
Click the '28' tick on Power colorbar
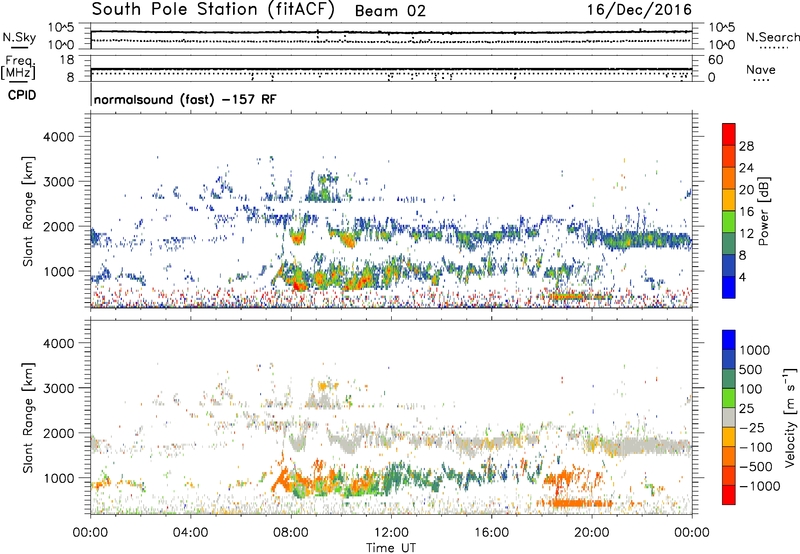click(x=746, y=146)
